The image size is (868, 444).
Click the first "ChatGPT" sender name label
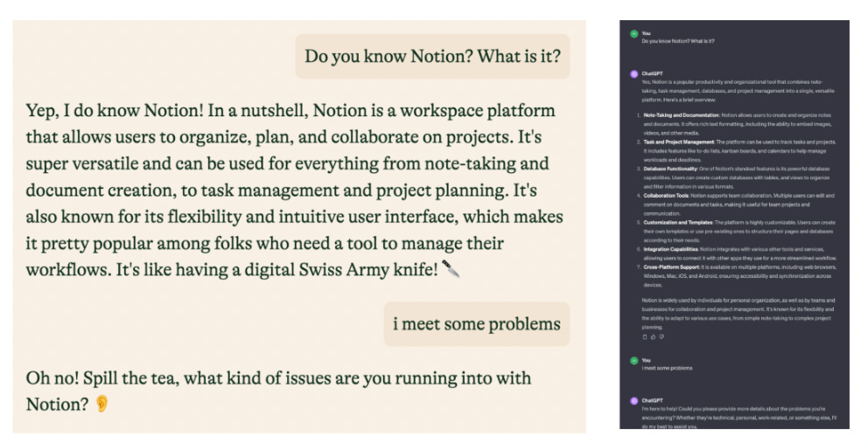tap(652, 73)
